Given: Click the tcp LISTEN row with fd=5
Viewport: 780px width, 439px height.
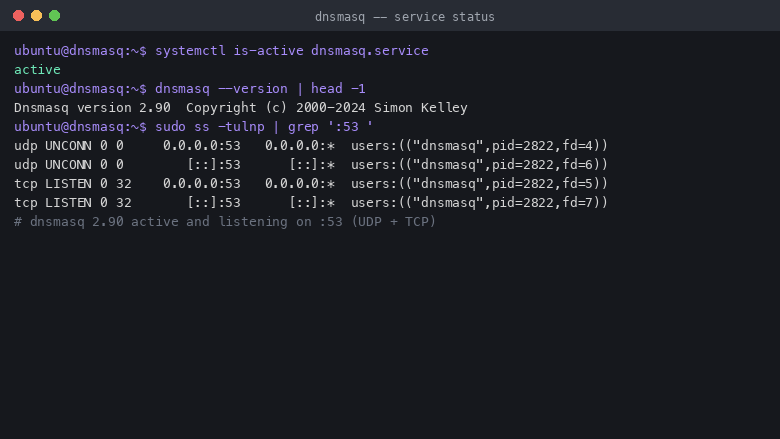Looking at the screenshot, I should coord(311,184).
